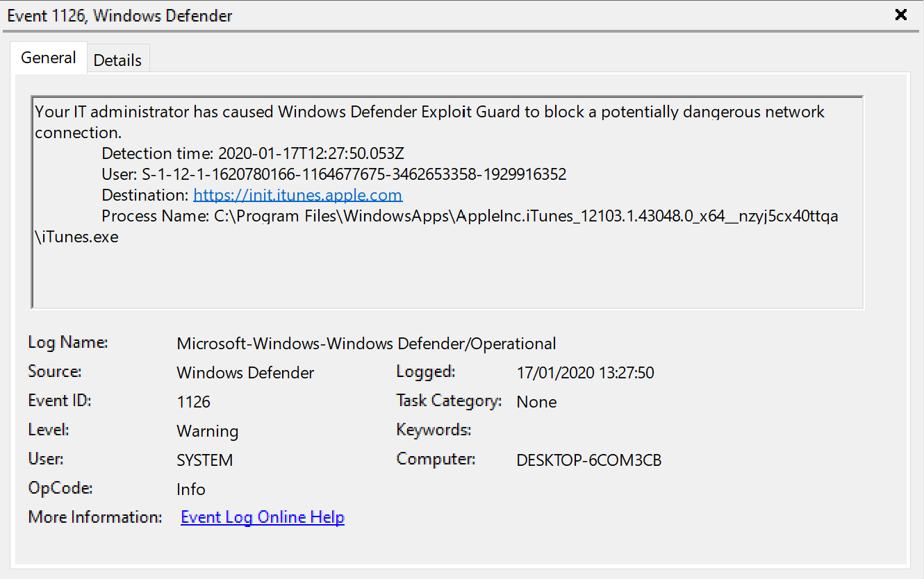Click the Event ID value 1126
924x579 pixels.
(x=194, y=402)
